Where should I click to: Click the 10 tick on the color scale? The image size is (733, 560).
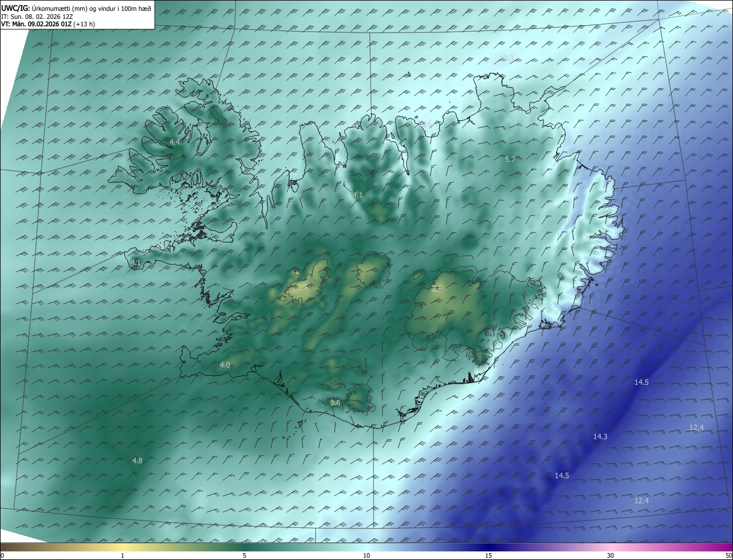pyautogui.click(x=366, y=556)
